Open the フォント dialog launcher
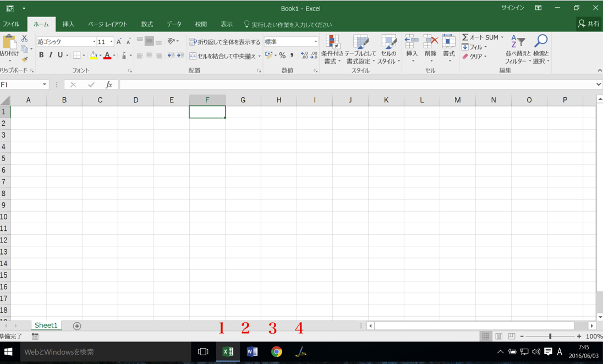603x364 pixels. tap(130, 71)
